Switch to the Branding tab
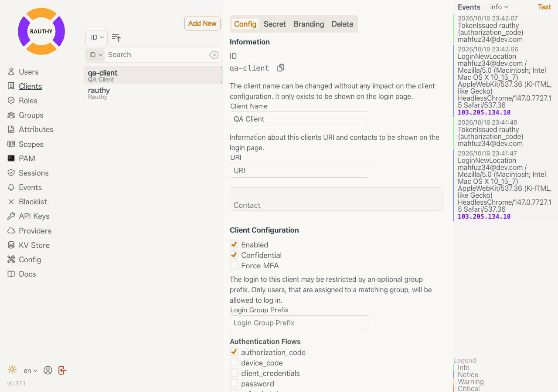The height and width of the screenshot is (392, 558). 309,24
